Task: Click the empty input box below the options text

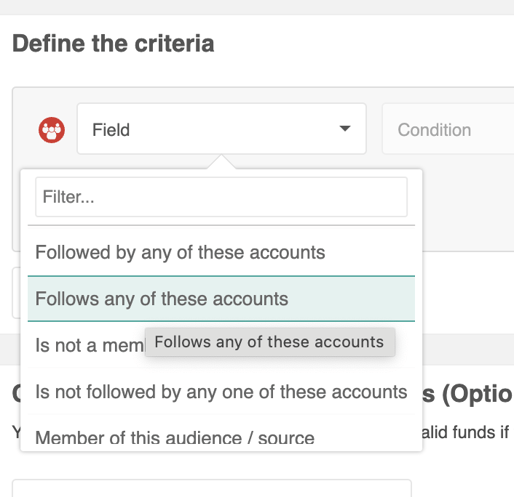Action: (x=212, y=488)
